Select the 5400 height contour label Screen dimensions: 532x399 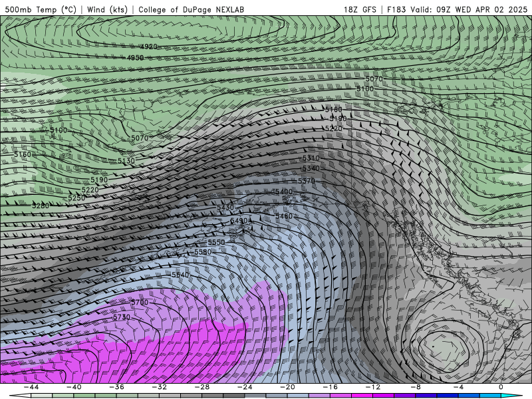[x=284, y=192]
